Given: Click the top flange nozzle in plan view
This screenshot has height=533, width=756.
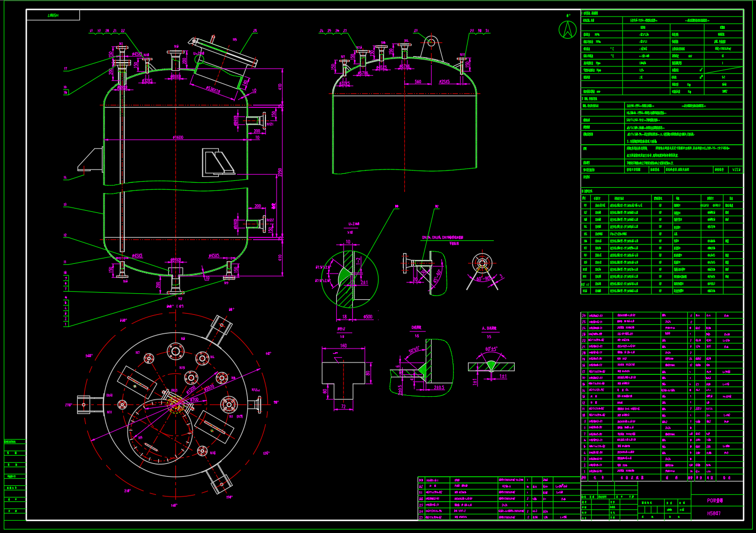Looking at the screenshot, I should coord(175,351).
